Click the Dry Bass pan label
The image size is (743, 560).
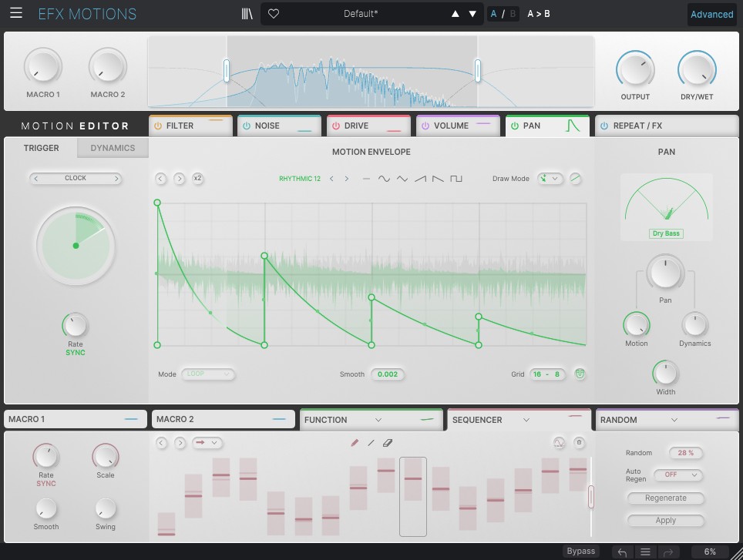click(666, 233)
